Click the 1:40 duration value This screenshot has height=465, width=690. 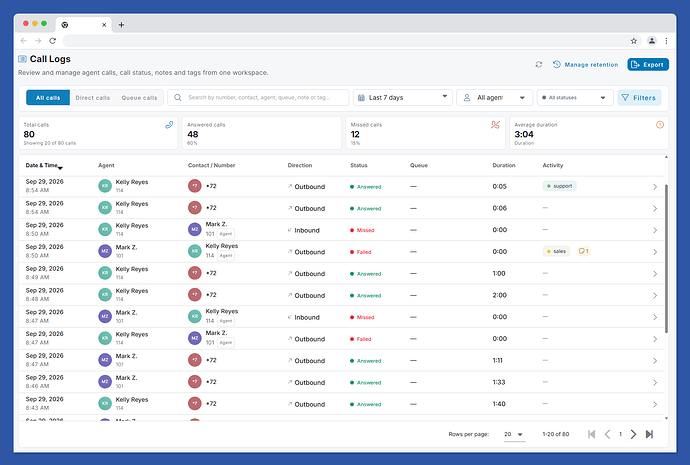pos(499,404)
